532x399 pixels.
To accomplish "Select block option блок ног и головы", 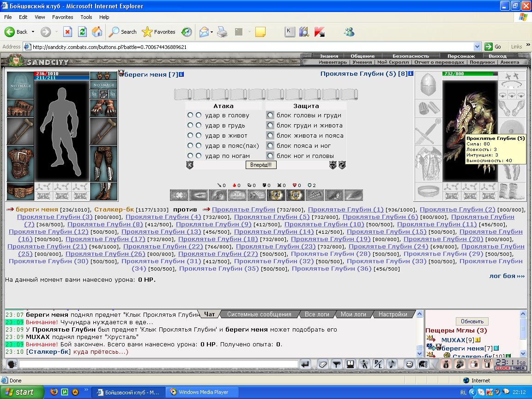I will 270,156.
